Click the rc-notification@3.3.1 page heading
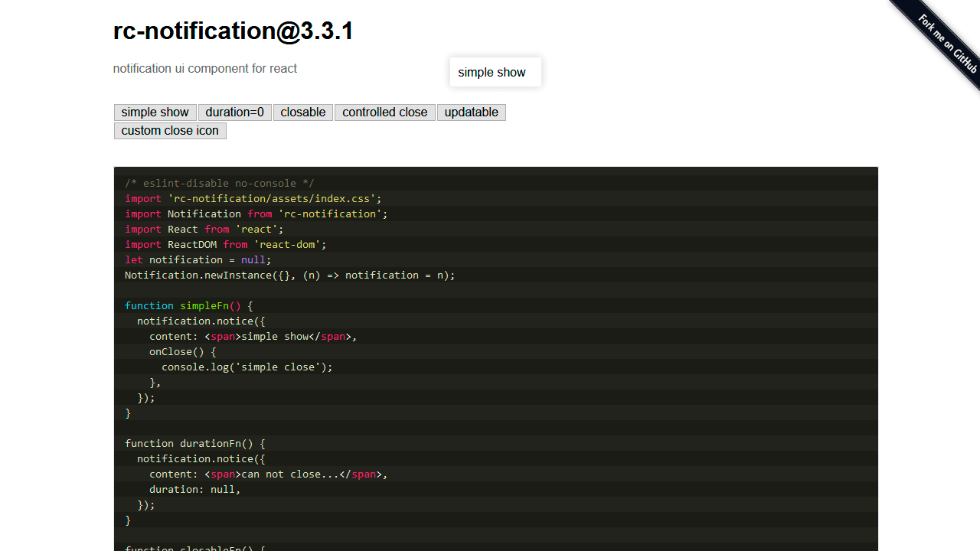The height and width of the screenshot is (551, 980). tap(234, 31)
